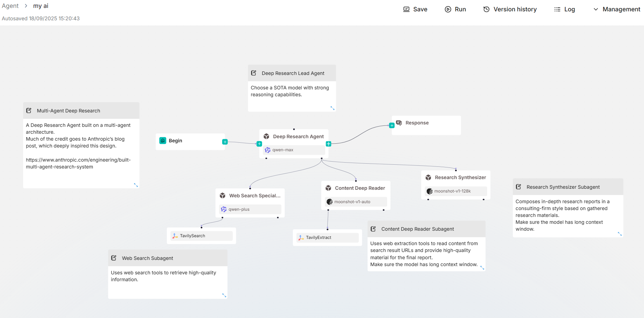The width and height of the screenshot is (644, 318).
Task: Click right plus handle of Deep Research Agent
Action: [328, 144]
